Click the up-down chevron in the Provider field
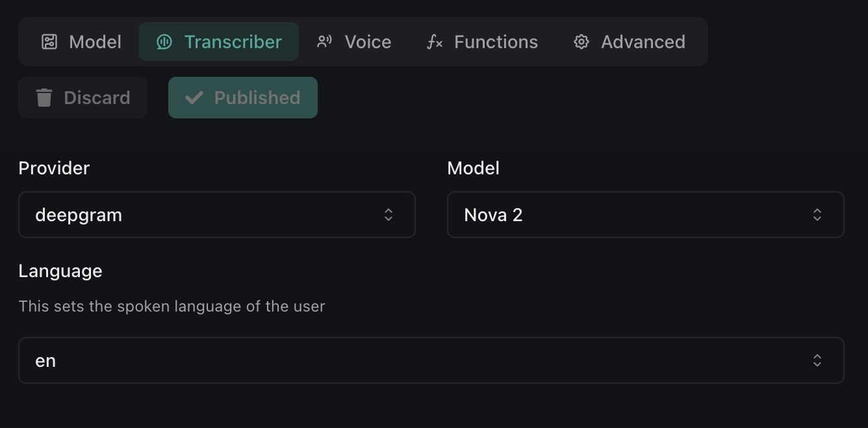The height and width of the screenshot is (428, 868). pyautogui.click(x=389, y=215)
